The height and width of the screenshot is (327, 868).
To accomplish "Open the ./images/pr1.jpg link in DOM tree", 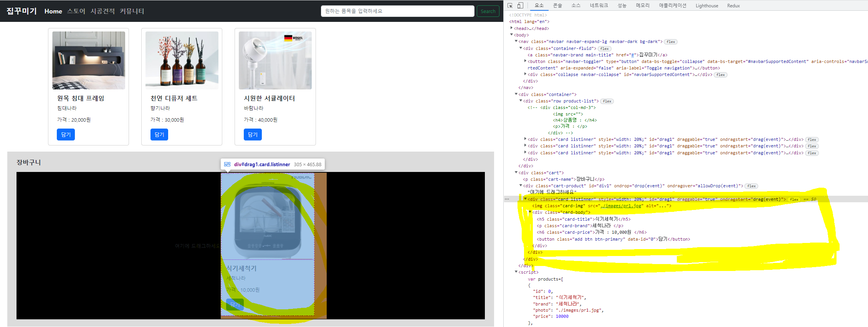I will click(x=621, y=206).
